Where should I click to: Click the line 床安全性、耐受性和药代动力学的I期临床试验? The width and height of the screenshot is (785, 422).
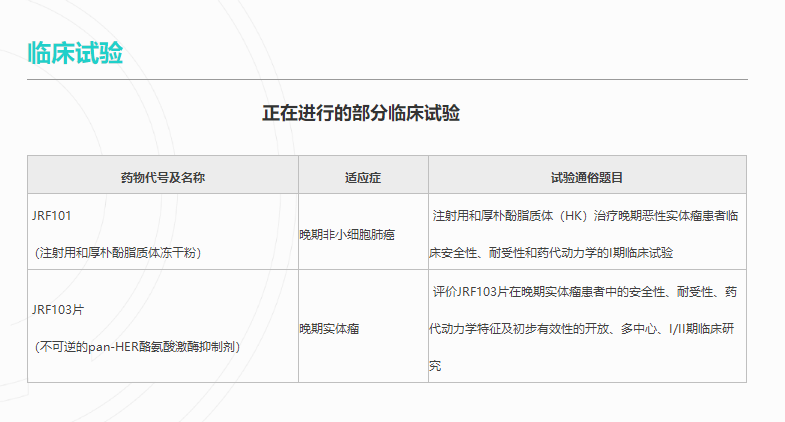(551, 253)
